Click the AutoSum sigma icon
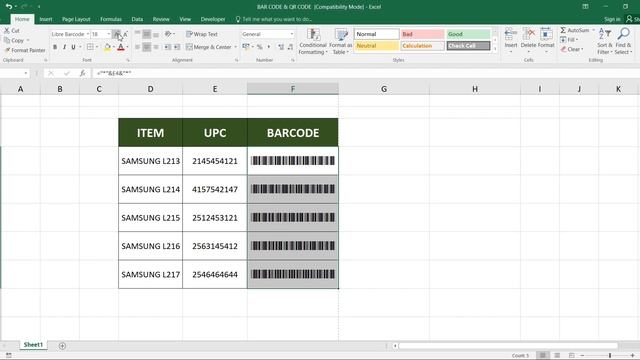This screenshot has width=640, height=360. tap(563, 30)
